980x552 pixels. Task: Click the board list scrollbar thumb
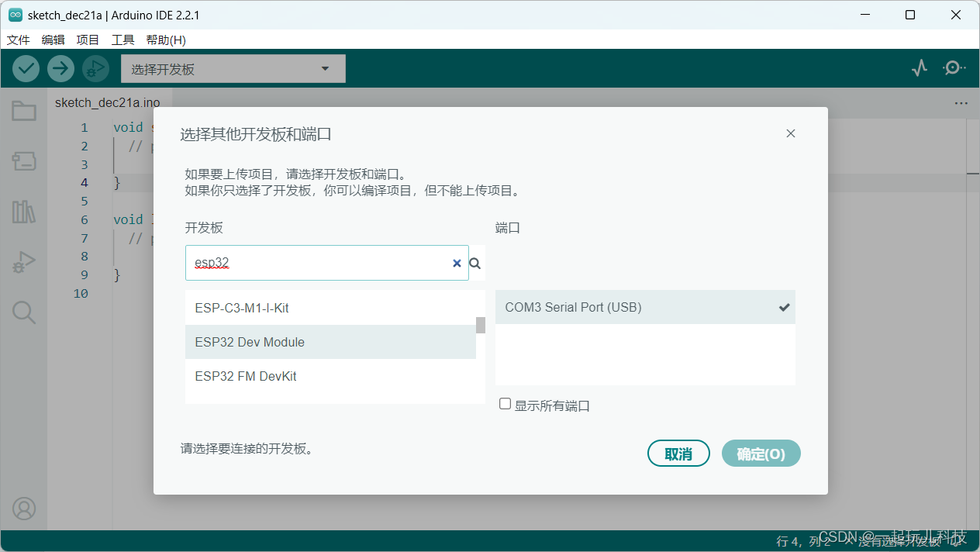481,325
